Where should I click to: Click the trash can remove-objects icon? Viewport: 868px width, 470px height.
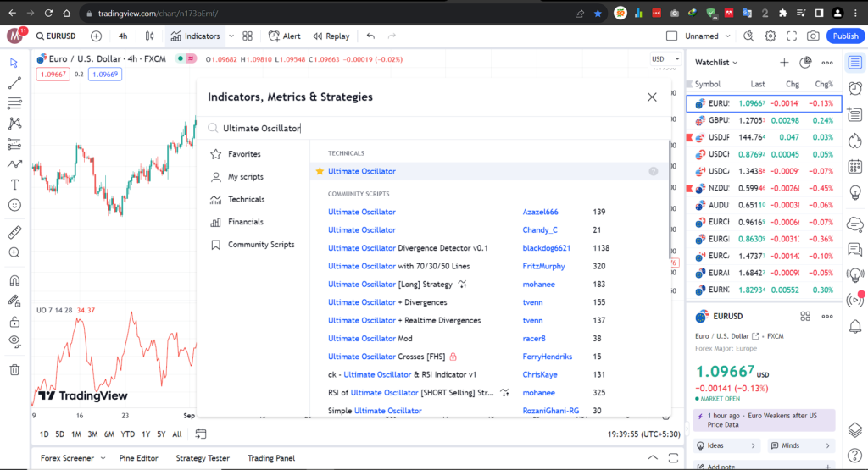pos(14,369)
